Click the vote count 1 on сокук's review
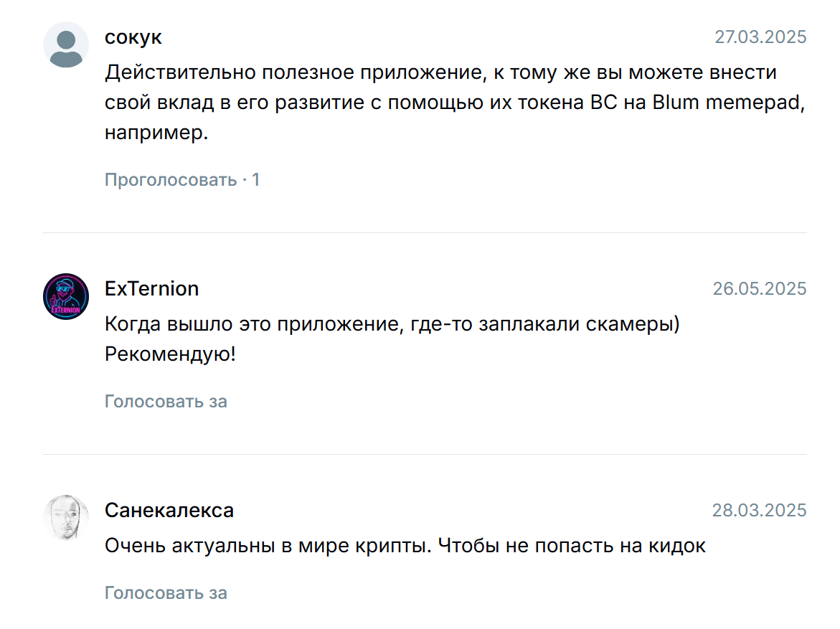Viewport: 840px width, 629px height. 256,180
